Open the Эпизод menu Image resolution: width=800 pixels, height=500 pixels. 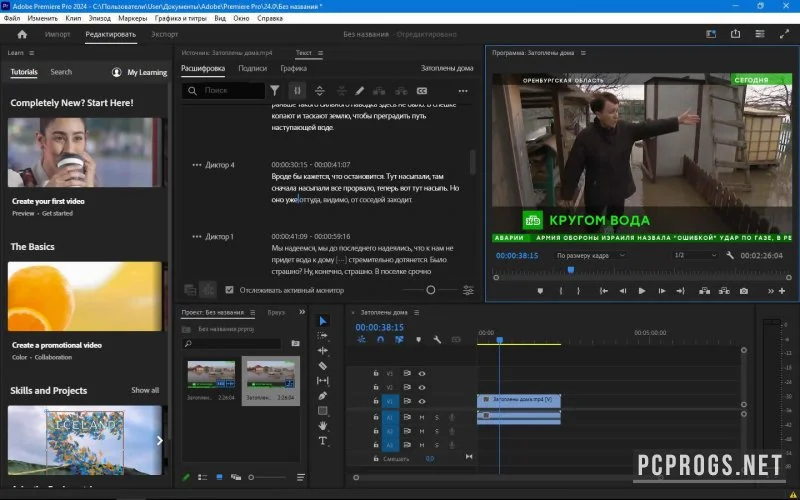click(99, 18)
